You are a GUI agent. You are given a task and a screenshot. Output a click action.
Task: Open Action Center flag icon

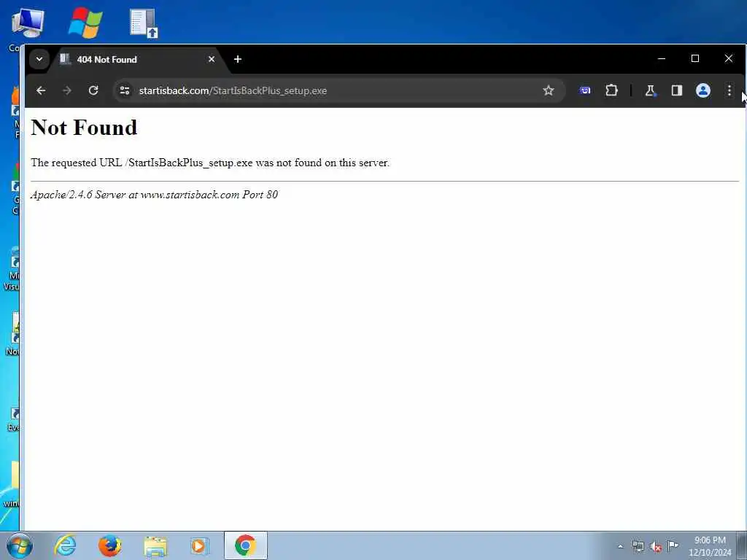(673, 545)
